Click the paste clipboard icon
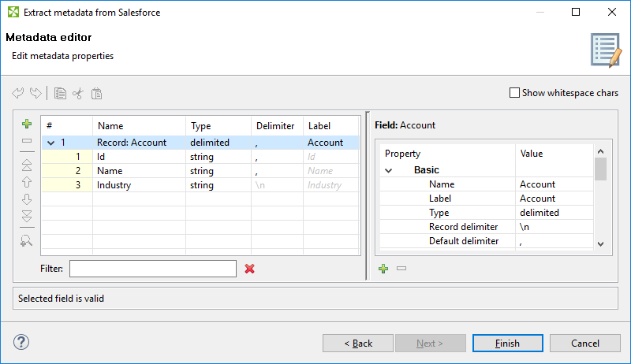Image resolution: width=631 pixels, height=364 pixels. pos(97,94)
